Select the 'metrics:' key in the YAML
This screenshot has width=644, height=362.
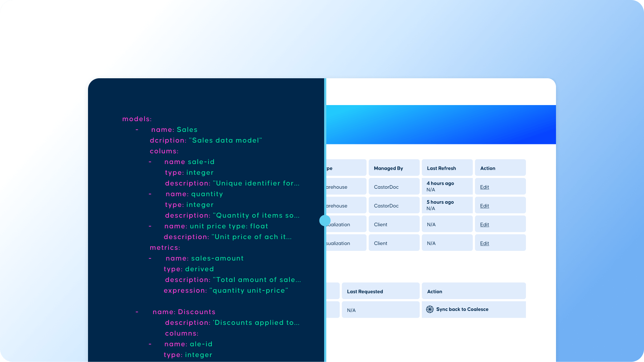(x=165, y=248)
